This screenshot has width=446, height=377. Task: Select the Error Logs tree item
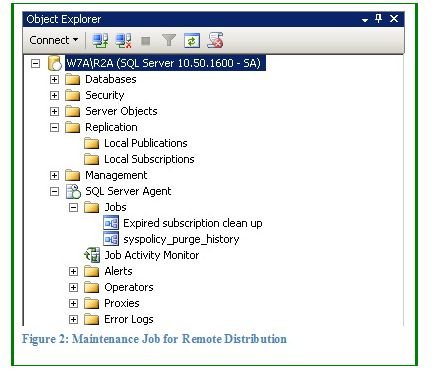[x=129, y=319]
